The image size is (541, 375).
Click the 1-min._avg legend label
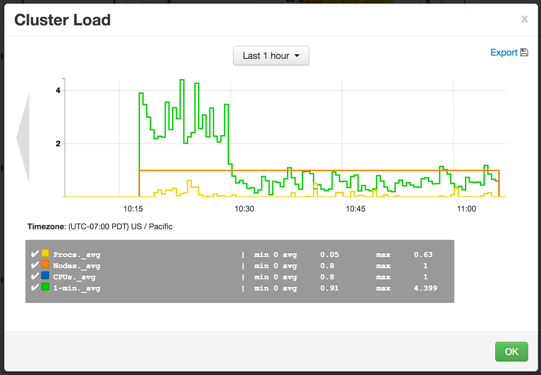77,288
